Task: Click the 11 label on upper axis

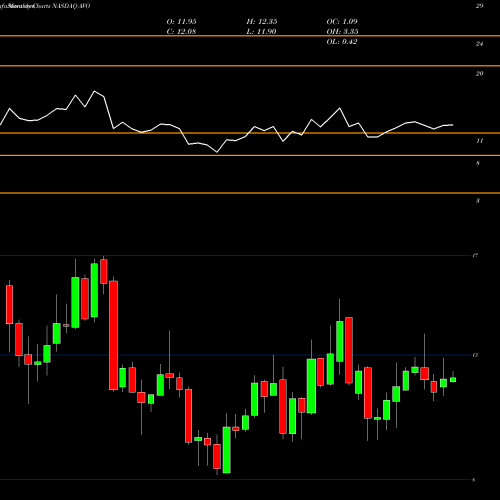Action: [479, 141]
